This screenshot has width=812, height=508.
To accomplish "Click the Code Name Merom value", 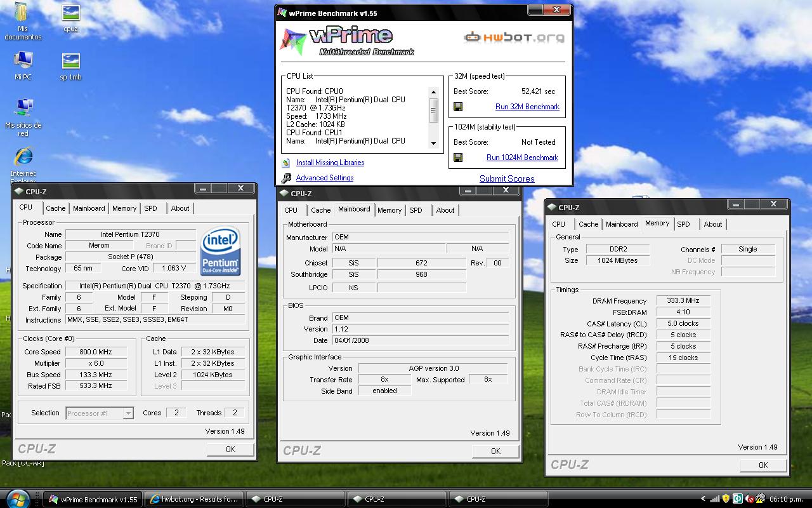I will pos(99,245).
